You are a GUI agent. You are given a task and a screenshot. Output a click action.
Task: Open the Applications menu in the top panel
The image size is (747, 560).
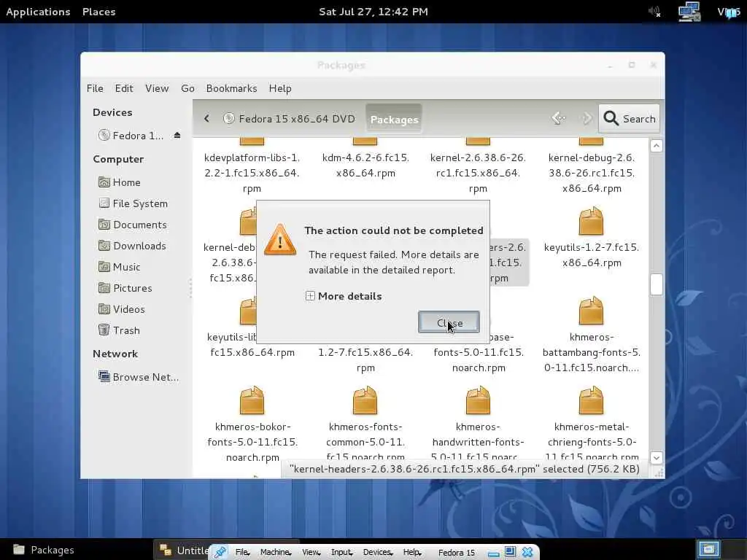pos(38,12)
